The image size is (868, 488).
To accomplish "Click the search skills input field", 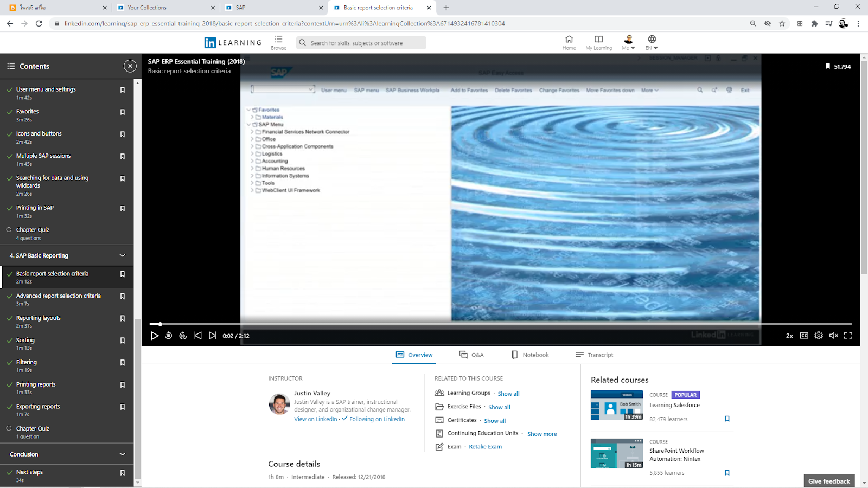I will point(361,43).
